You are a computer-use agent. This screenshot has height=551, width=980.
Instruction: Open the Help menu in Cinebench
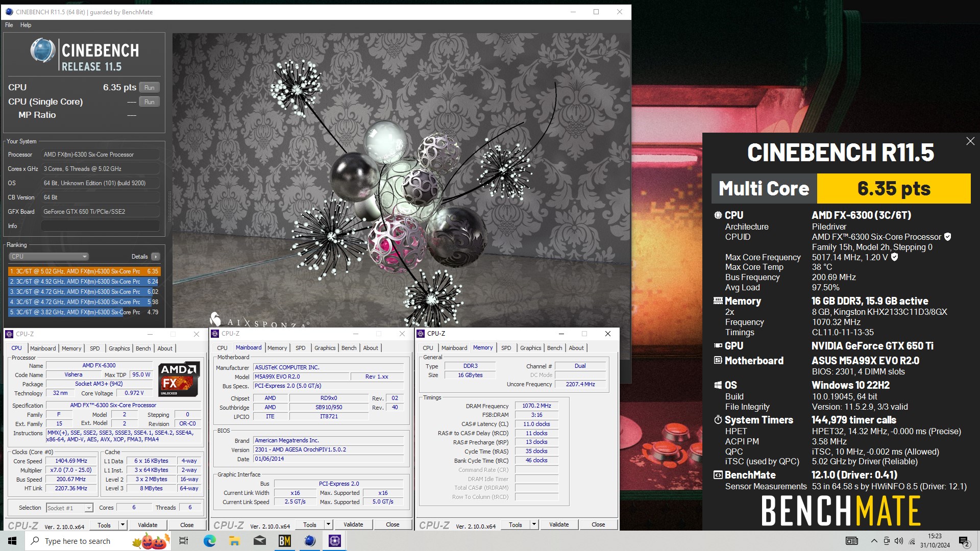tap(26, 25)
